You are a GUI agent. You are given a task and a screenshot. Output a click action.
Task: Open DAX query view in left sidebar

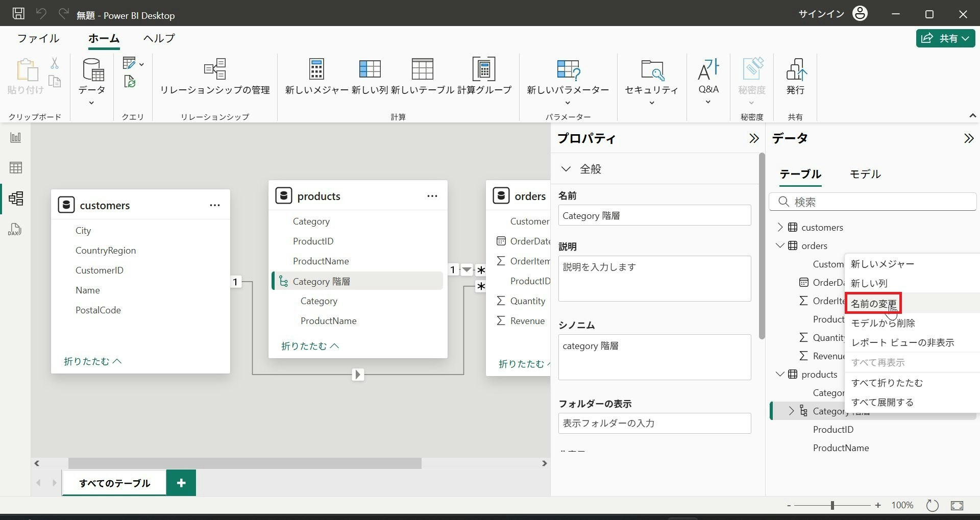[x=16, y=229]
